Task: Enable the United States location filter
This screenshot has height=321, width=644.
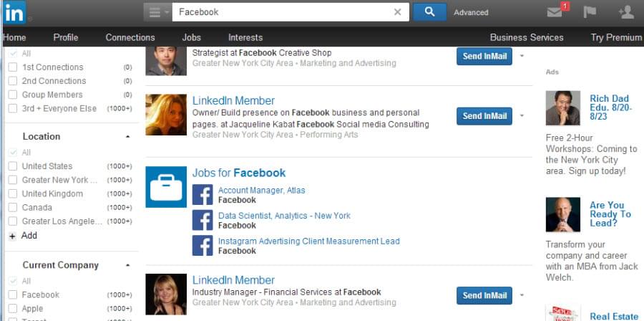Action: coord(13,166)
